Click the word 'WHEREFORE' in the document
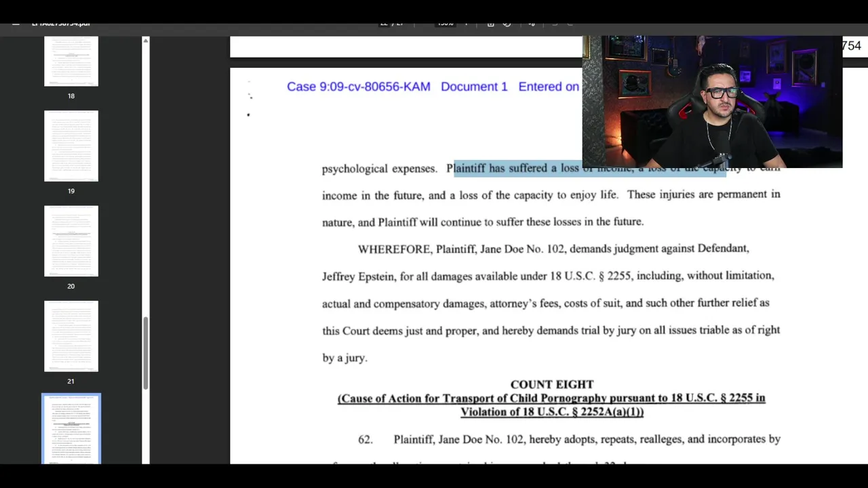 tap(394, 249)
